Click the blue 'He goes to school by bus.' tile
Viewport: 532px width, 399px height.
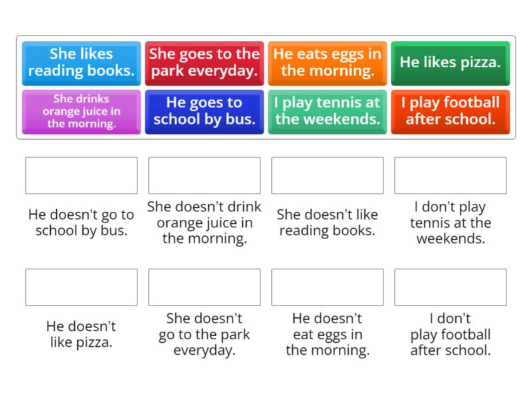(x=204, y=112)
